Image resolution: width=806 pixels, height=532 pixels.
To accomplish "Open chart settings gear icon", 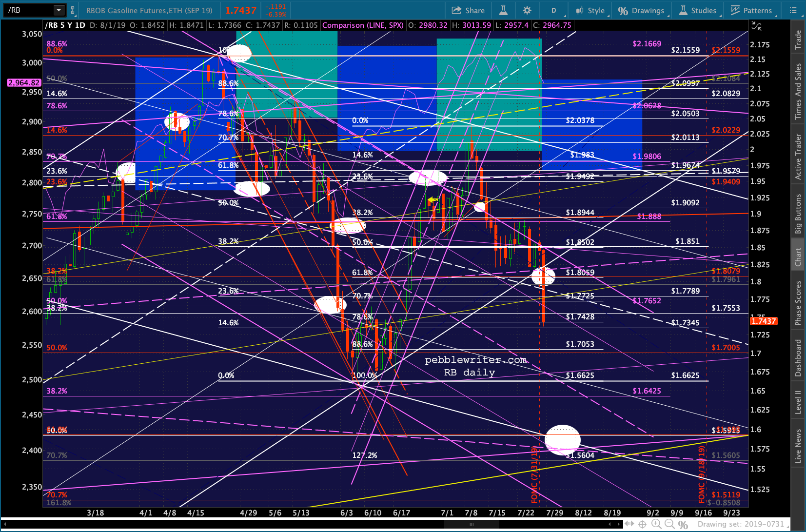I will pyautogui.click(x=527, y=10).
